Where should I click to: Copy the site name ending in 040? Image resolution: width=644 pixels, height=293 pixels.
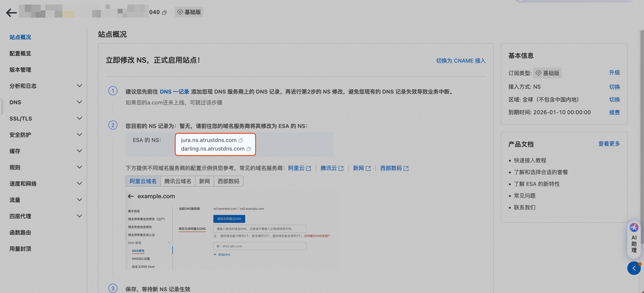click(164, 12)
